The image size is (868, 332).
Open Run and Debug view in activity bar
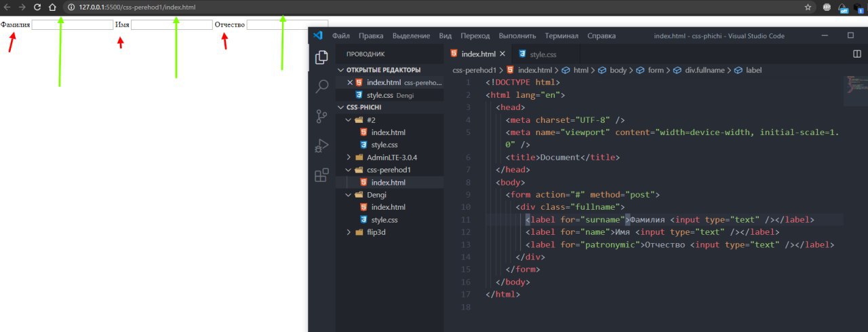click(x=321, y=146)
